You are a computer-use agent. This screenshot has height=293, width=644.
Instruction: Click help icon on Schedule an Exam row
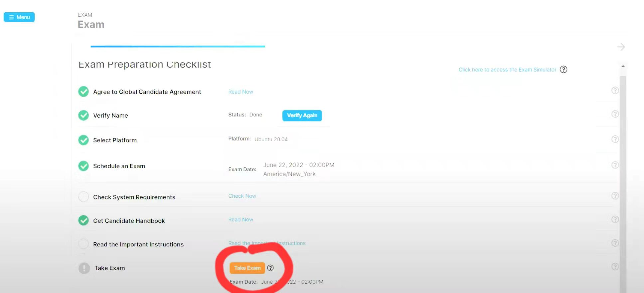tap(615, 165)
